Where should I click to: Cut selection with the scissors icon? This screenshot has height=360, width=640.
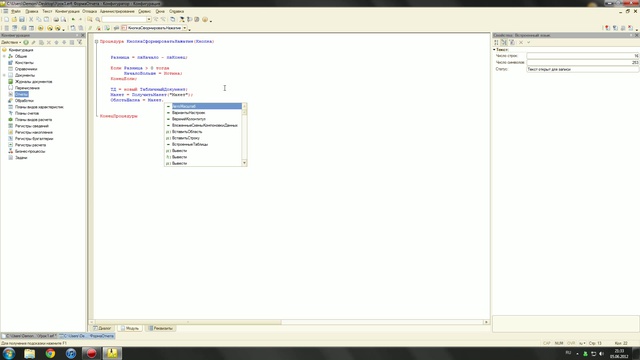(31, 19)
